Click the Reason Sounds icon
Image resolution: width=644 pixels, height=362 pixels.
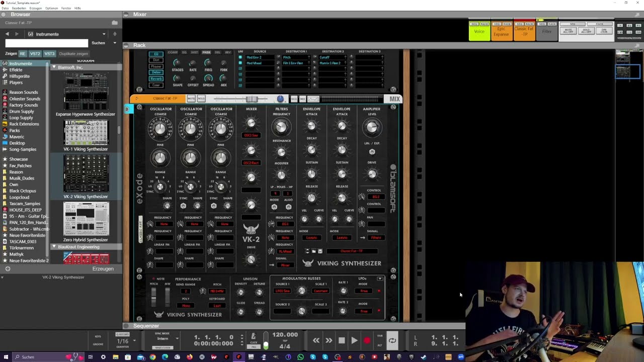pyautogui.click(x=5, y=93)
